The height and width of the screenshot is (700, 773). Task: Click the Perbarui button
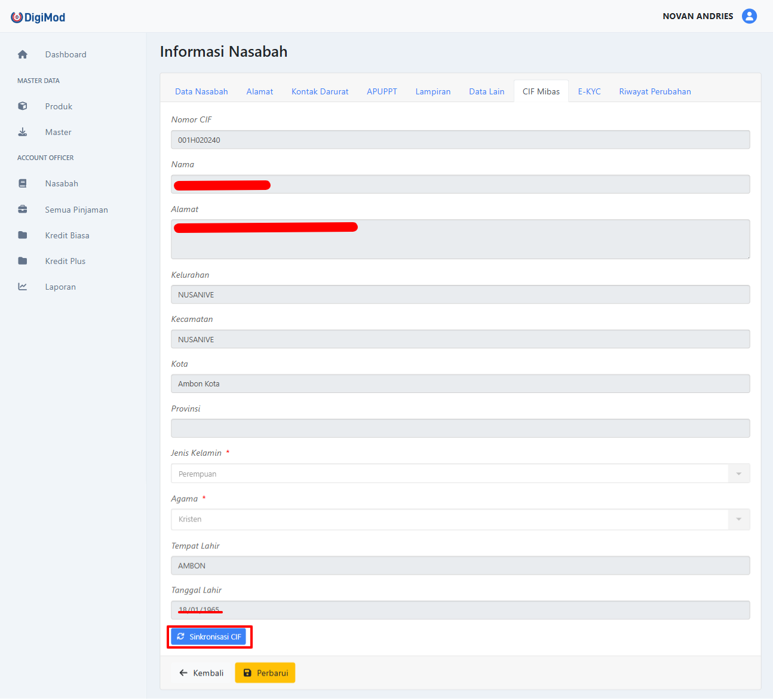coord(265,673)
